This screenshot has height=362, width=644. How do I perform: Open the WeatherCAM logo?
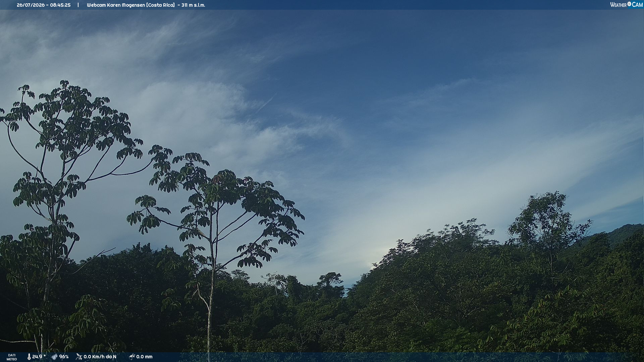point(626,5)
